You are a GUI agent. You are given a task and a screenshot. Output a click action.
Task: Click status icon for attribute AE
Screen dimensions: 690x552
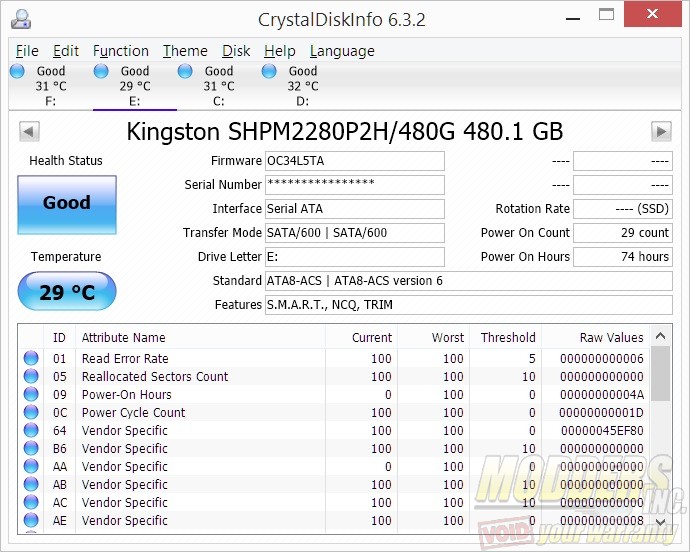[31, 521]
